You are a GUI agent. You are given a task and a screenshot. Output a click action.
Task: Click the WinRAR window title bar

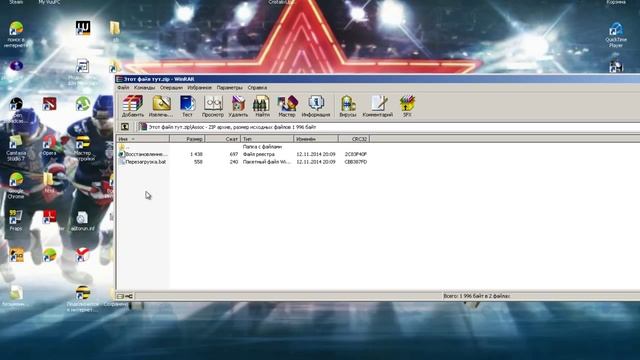pos(378,79)
